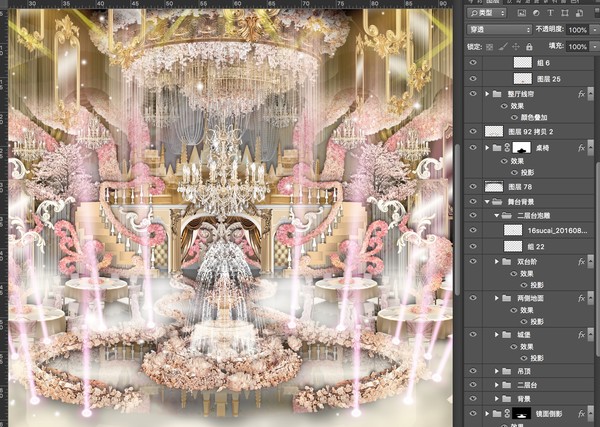Click lock transparent pixels icon
Viewport: 600px width, 427px height.
tap(489, 47)
